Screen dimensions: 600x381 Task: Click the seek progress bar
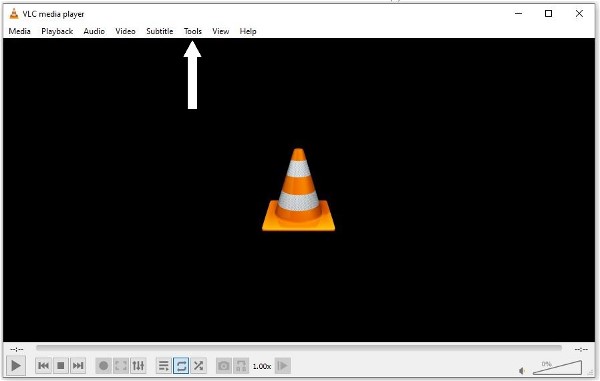pyautogui.click(x=299, y=348)
